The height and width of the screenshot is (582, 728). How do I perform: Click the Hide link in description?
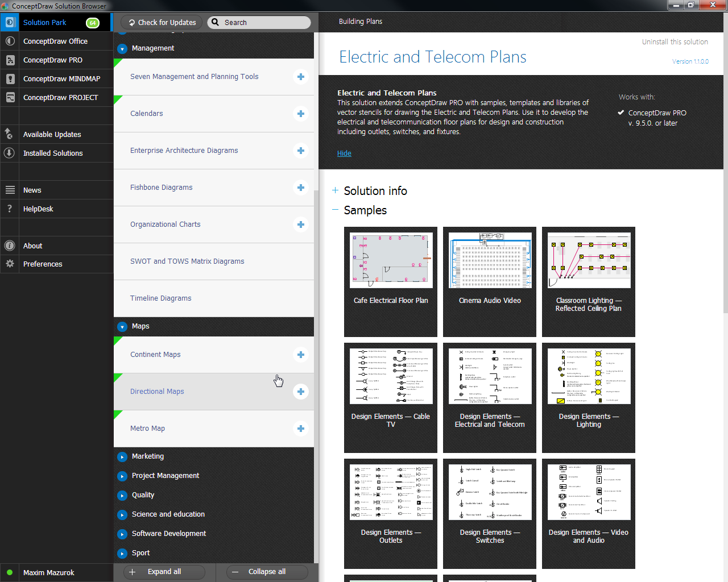(344, 153)
